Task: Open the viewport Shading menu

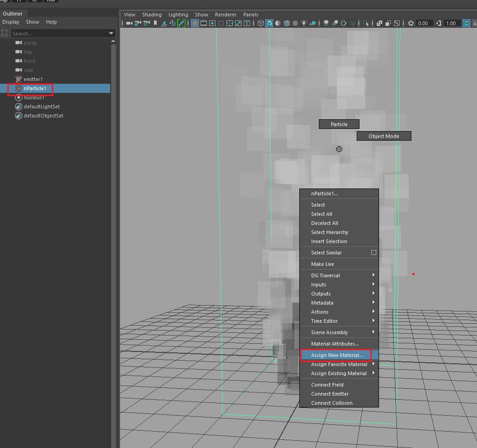Action: [x=152, y=15]
